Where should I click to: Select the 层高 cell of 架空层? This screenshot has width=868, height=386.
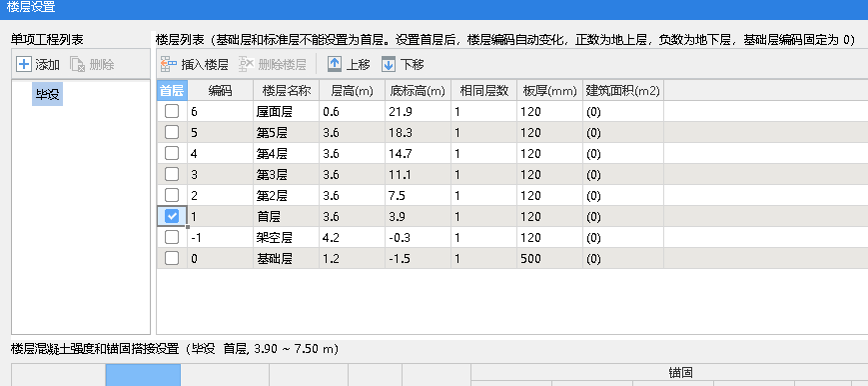point(352,237)
